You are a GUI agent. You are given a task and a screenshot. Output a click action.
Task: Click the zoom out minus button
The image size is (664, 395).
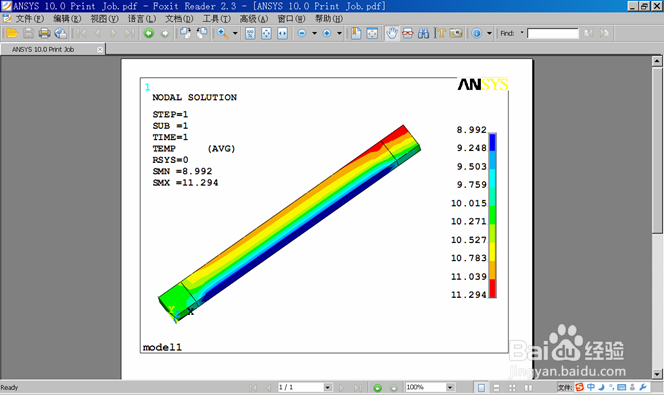click(302, 33)
